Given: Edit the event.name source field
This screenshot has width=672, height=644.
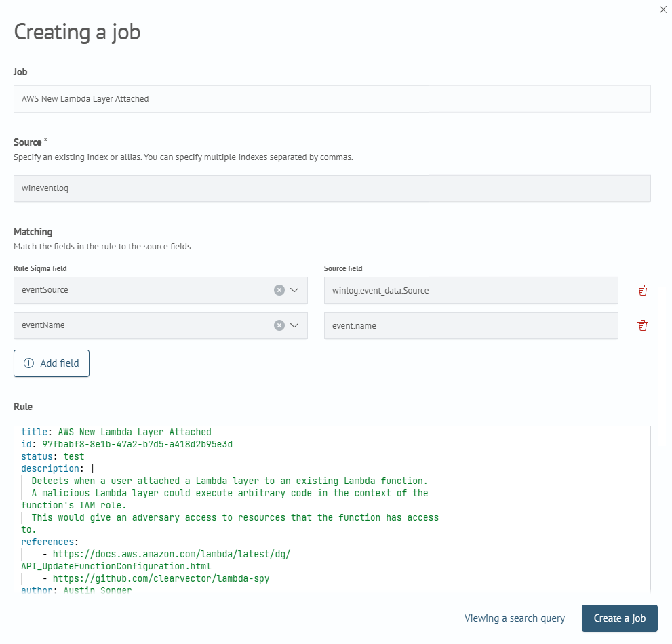Looking at the screenshot, I should coord(471,325).
